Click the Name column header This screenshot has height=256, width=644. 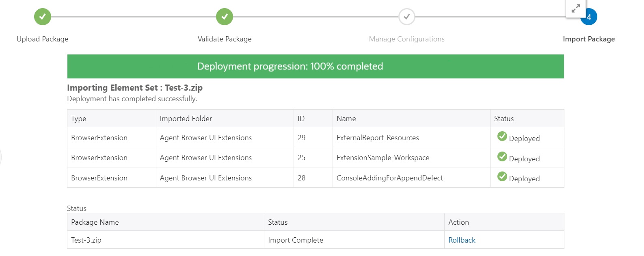pyautogui.click(x=346, y=119)
